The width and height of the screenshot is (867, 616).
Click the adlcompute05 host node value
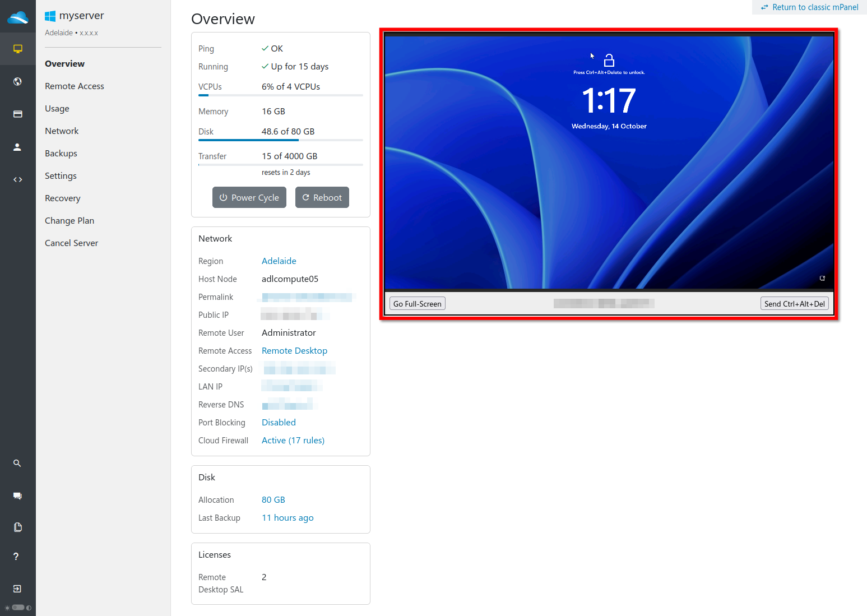[x=290, y=279]
